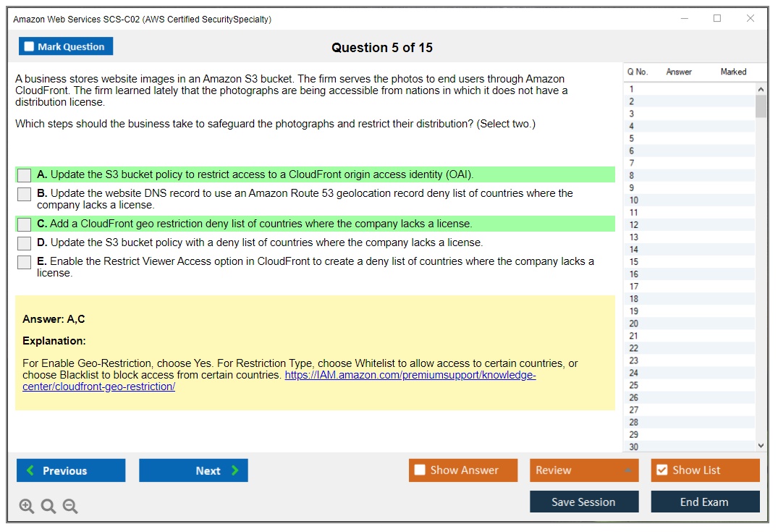The image size is (778, 532).
Task: Go to the Next question
Action: (x=193, y=470)
